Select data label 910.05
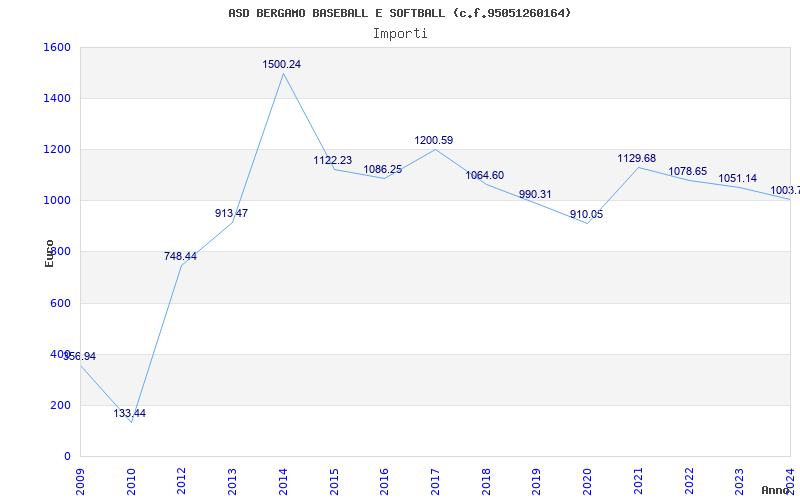 [x=586, y=214]
